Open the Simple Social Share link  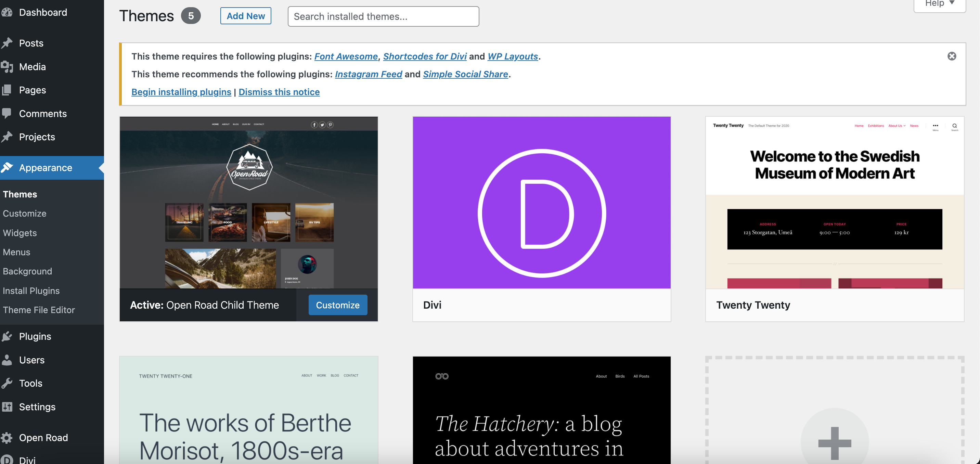466,74
